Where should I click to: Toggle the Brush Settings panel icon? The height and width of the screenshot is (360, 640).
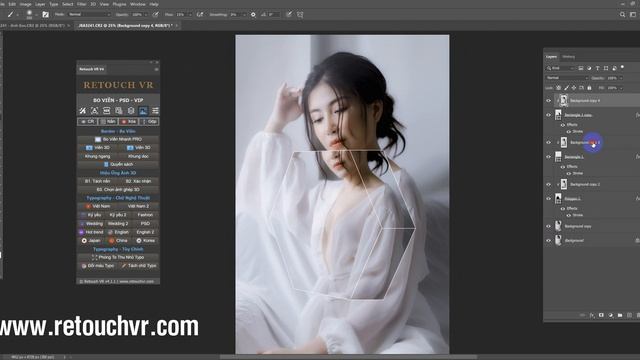[45, 14]
